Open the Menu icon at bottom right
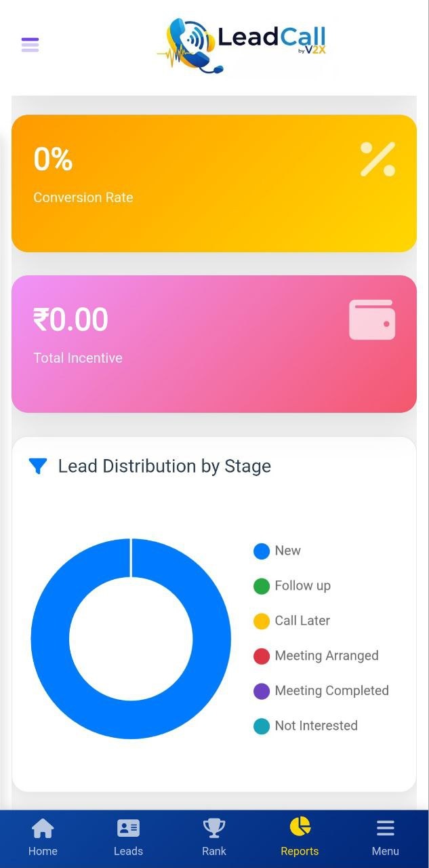Viewport: 429px width, 868px height. point(385,827)
